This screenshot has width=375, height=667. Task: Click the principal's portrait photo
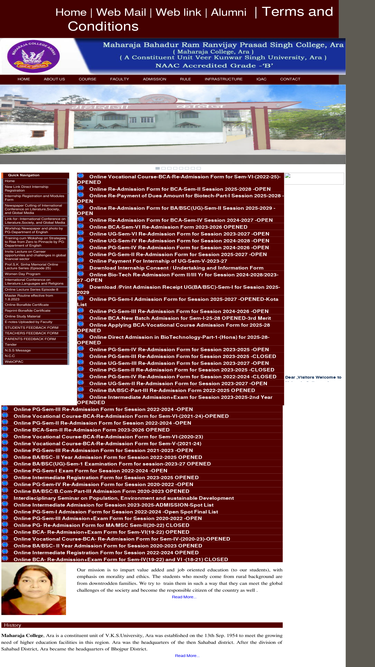[34, 589]
